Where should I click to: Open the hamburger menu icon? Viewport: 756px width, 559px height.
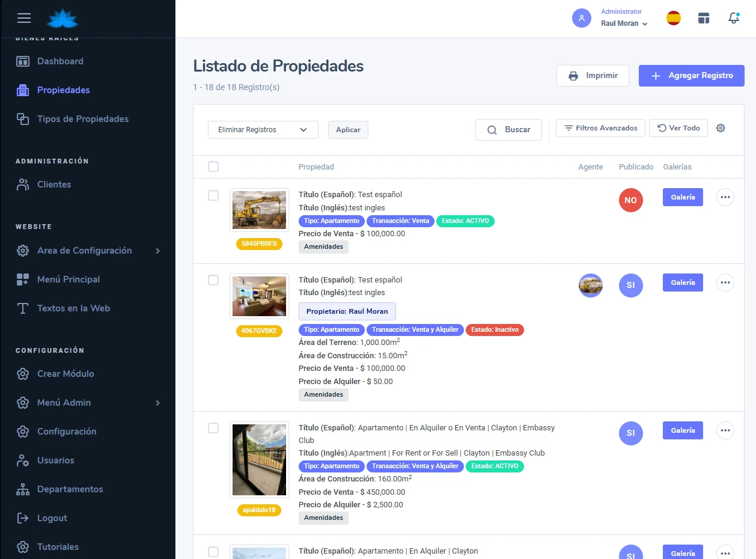click(24, 18)
